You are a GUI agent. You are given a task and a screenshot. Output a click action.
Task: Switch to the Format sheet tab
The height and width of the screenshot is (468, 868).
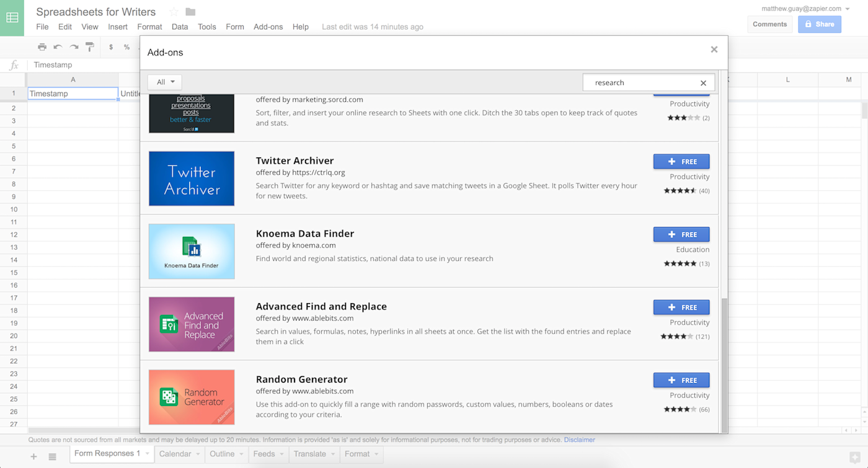[x=357, y=454]
